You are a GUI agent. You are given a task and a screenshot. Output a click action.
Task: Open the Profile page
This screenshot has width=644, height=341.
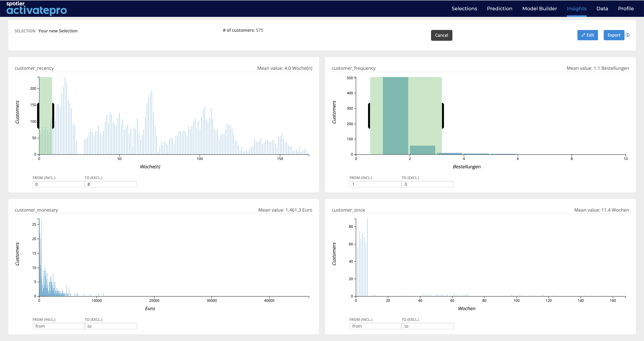point(626,9)
